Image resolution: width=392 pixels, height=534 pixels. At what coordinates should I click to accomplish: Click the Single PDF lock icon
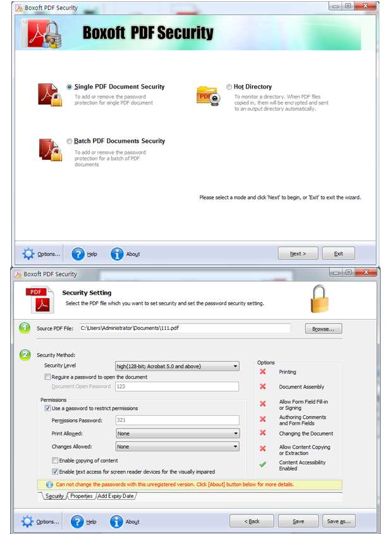[50, 95]
